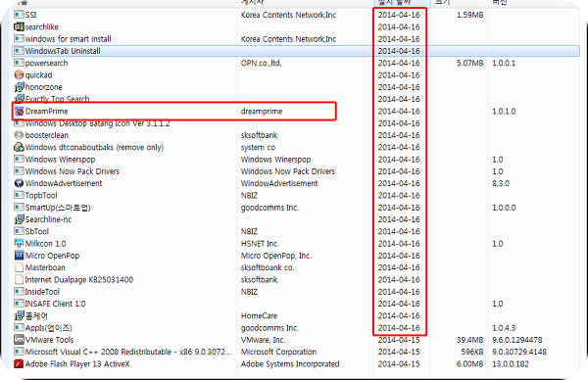The height and width of the screenshot is (380, 588).
Task: Select the Searchline-nc entry name
Action: tap(48, 219)
